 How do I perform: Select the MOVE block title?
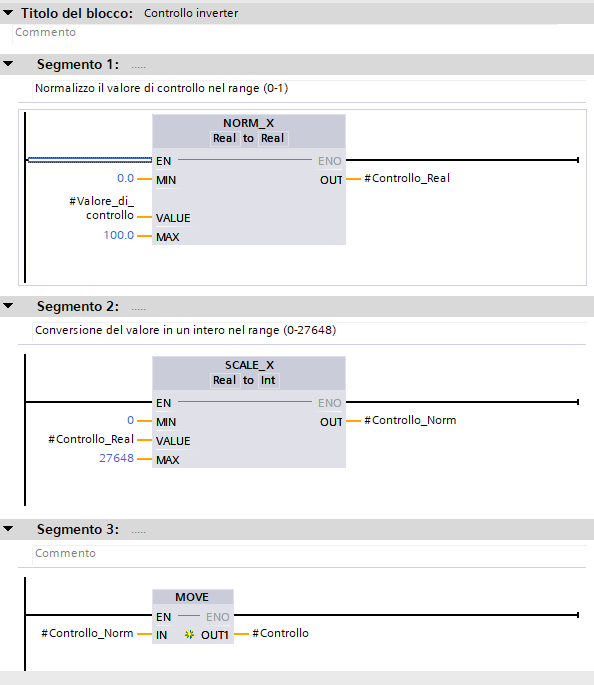[192, 597]
